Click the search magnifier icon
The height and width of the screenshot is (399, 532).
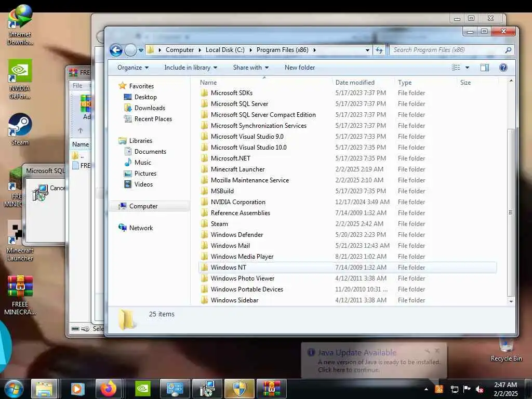[x=508, y=50]
